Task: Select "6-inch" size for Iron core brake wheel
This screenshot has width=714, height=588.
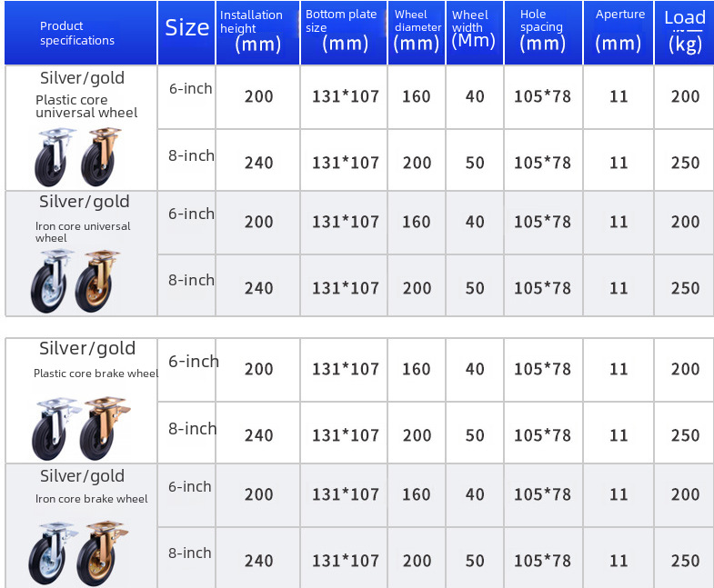Action: 190,486
